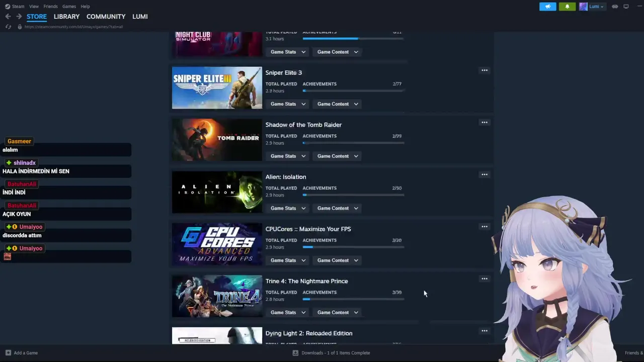Open the Friends menu
Image resolution: width=644 pixels, height=362 pixels.
(50, 7)
